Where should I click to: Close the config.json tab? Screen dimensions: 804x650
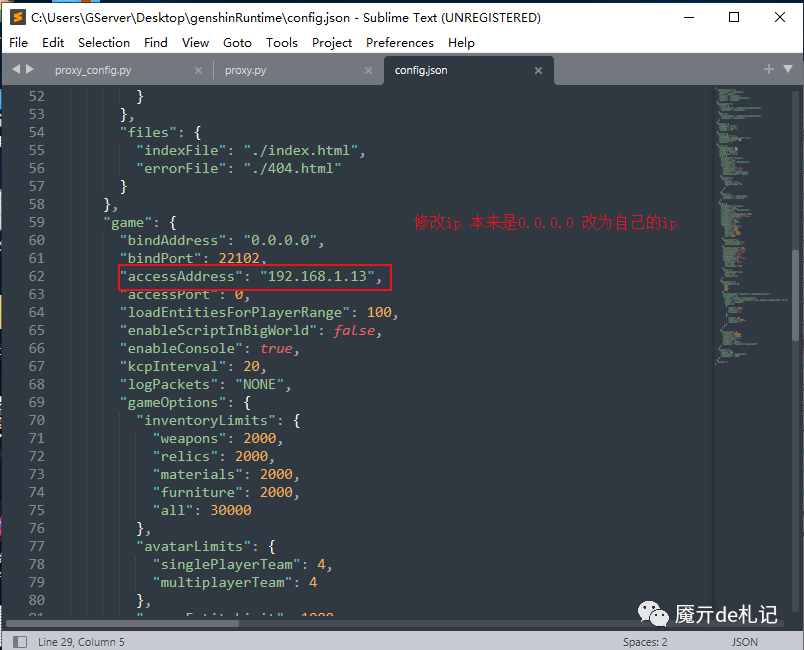(538, 71)
